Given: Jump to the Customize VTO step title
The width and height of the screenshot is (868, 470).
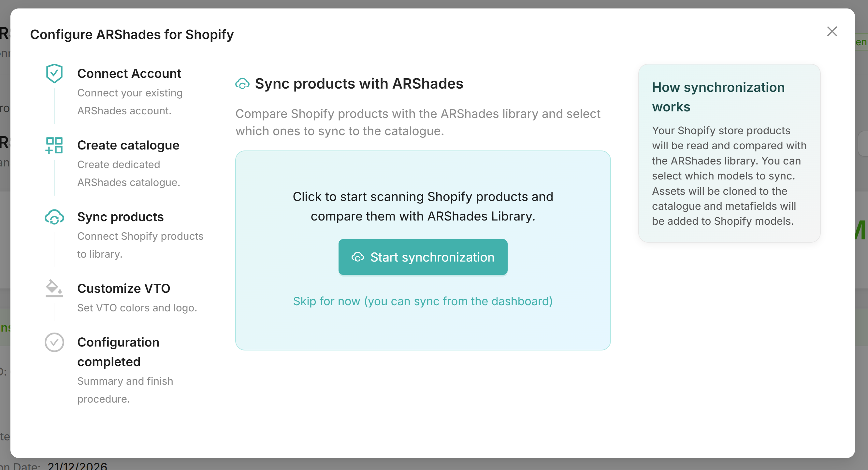Looking at the screenshot, I should [124, 288].
